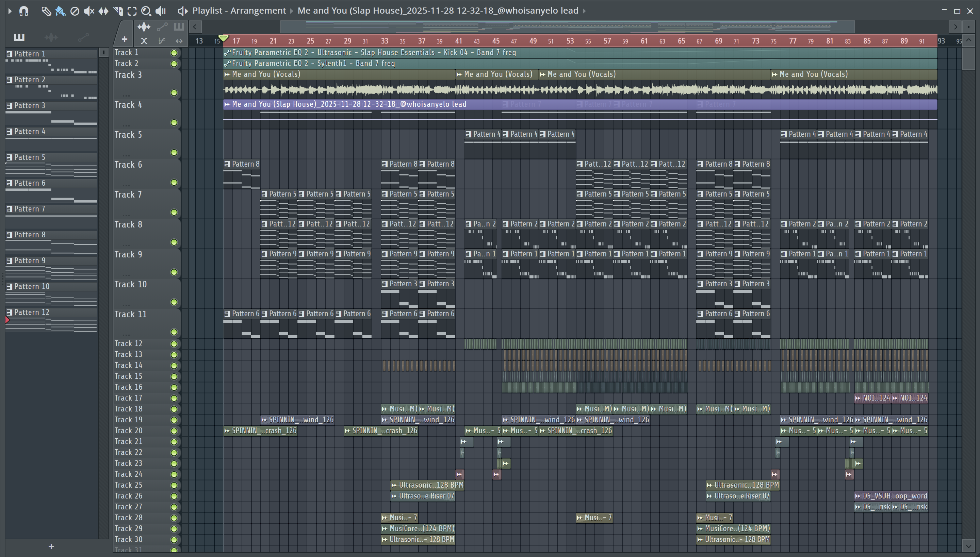Open DS_VSUH..oop_word clip menu

[x=858, y=496]
